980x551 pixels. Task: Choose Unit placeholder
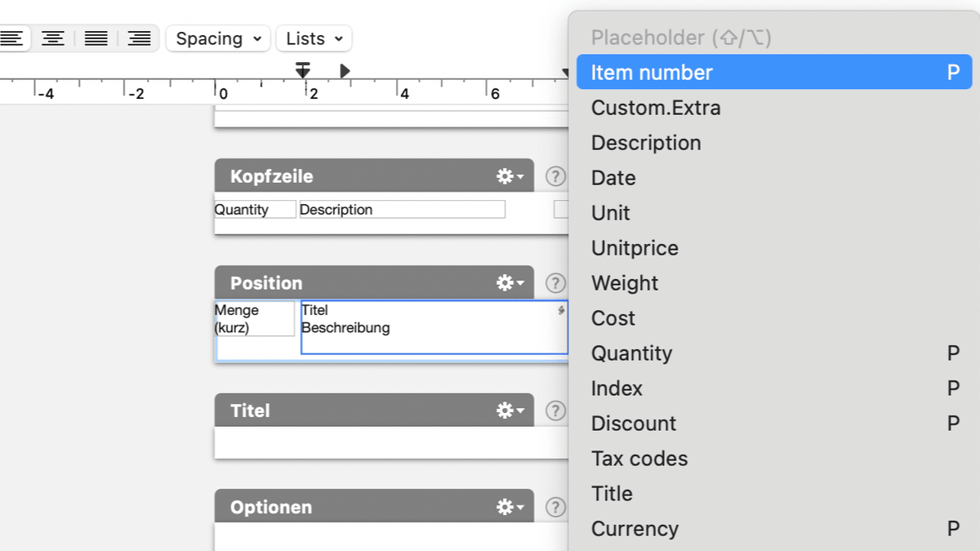click(774, 213)
